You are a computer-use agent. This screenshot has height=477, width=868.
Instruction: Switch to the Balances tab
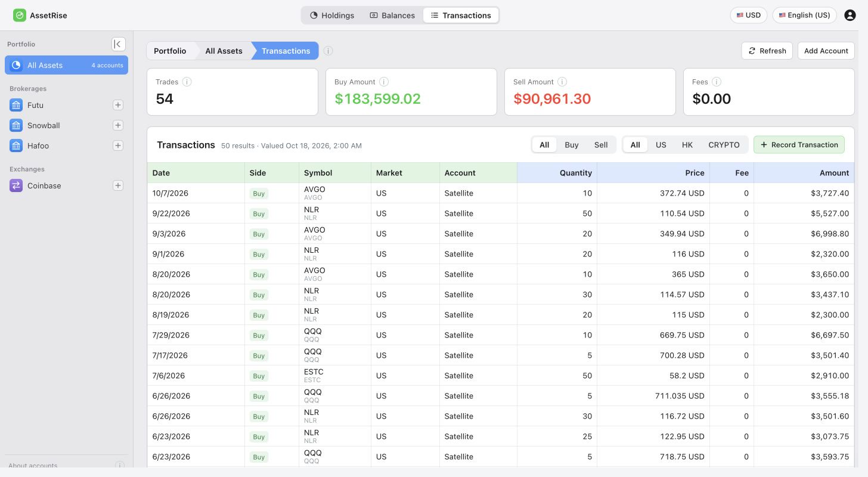tap(392, 16)
